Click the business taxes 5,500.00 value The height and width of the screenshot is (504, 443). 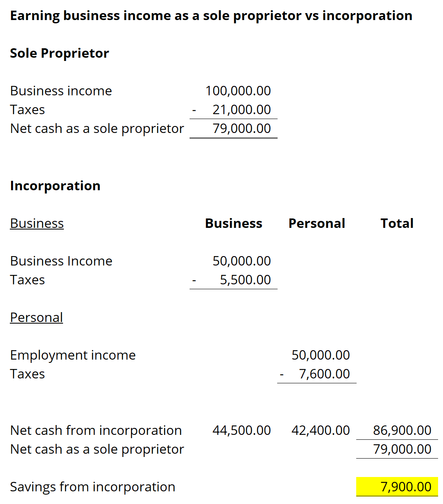click(245, 280)
